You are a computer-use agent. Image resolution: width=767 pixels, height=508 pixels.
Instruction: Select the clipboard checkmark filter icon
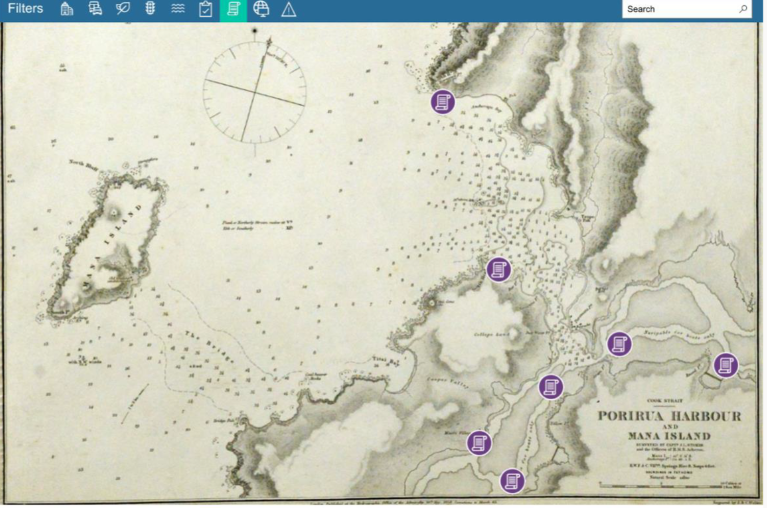click(x=205, y=9)
